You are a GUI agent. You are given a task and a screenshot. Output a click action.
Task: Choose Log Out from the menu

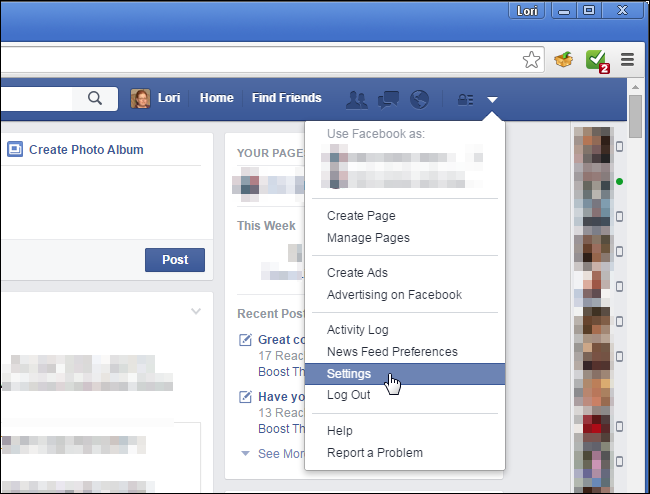pos(349,395)
